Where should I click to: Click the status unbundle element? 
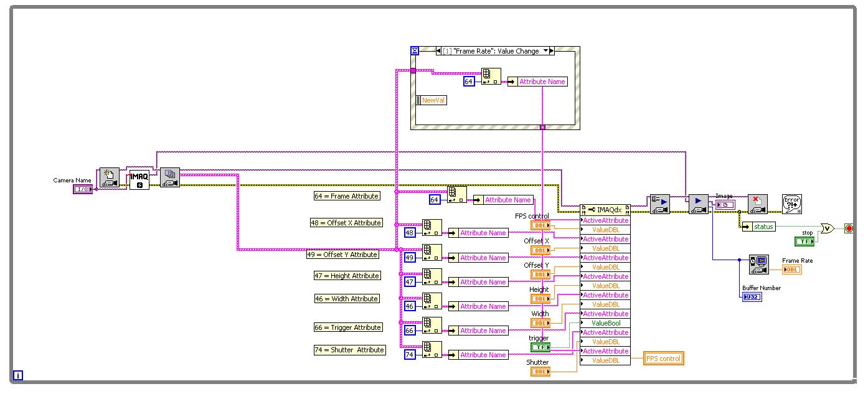coord(763,227)
